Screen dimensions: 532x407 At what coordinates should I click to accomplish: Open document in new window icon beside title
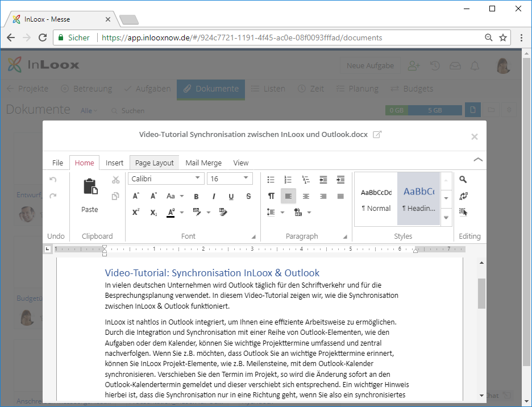point(377,134)
